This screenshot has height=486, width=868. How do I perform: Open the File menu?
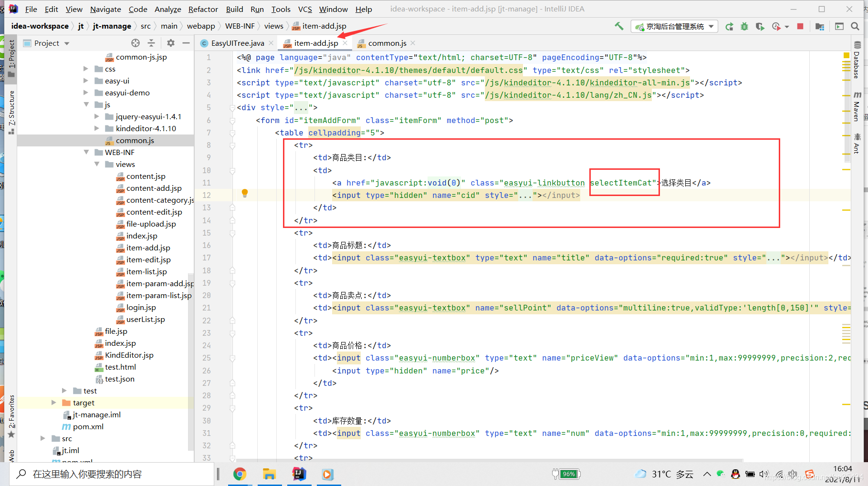pyautogui.click(x=31, y=9)
